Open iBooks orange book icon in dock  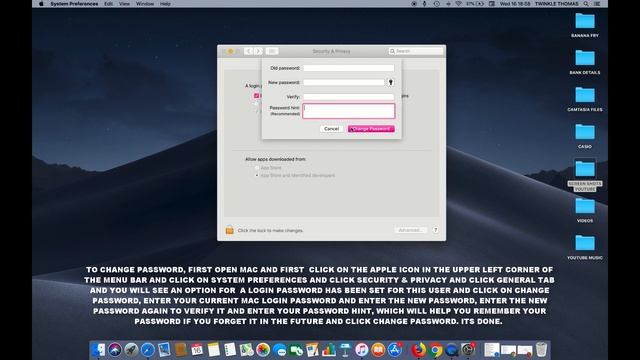coord(378,350)
